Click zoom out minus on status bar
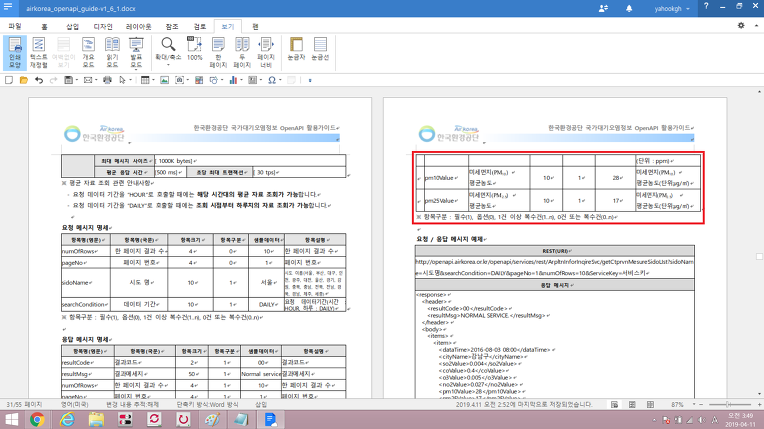Screen dimensions: 764x429 click(x=701, y=405)
